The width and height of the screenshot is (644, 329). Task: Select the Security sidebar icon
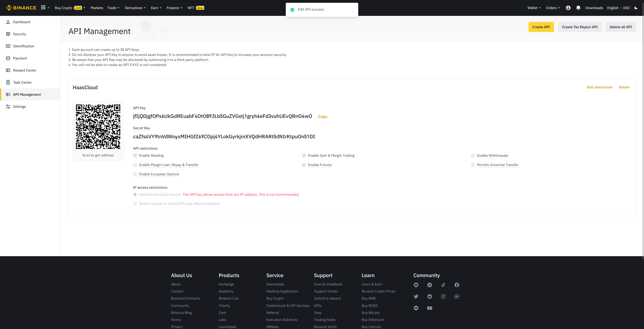[x=8, y=34]
